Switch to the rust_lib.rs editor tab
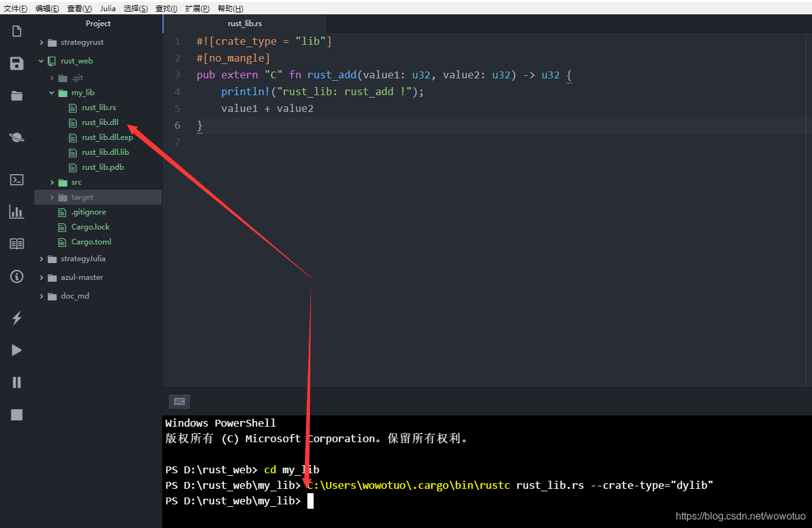The height and width of the screenshot is (528, 812). (x=245, y=23)
